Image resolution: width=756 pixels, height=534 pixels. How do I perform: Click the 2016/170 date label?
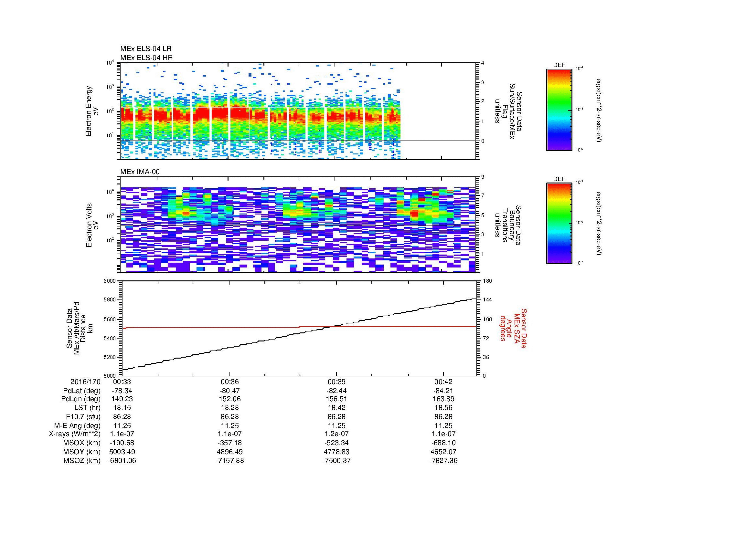[x=85, y=382]
